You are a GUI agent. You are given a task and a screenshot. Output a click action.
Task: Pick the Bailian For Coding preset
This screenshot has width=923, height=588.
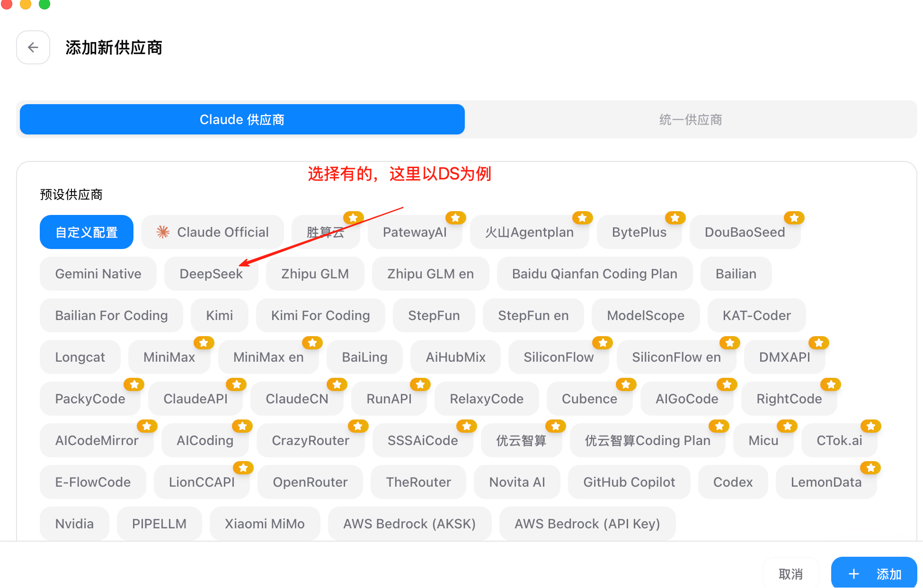[111, 315]
